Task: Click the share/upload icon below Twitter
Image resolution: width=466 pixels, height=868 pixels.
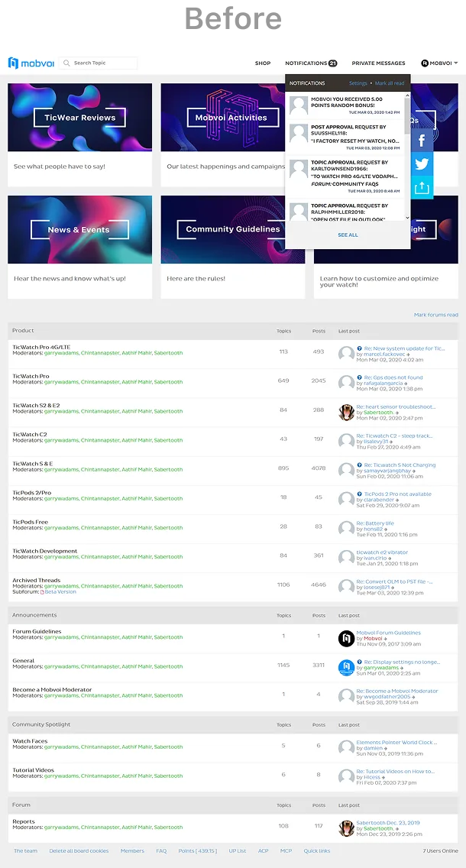Action: point(422,188)
